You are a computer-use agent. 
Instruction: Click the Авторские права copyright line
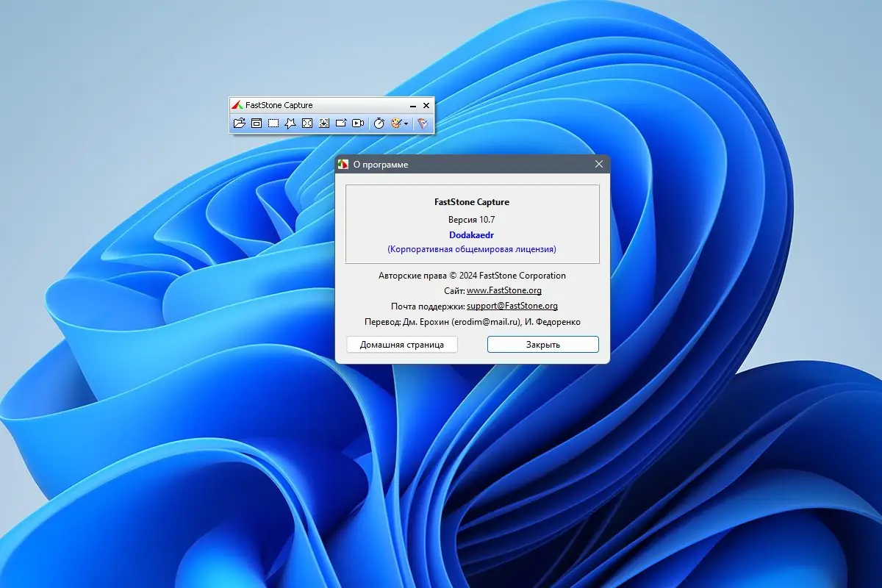click(473, 276)
